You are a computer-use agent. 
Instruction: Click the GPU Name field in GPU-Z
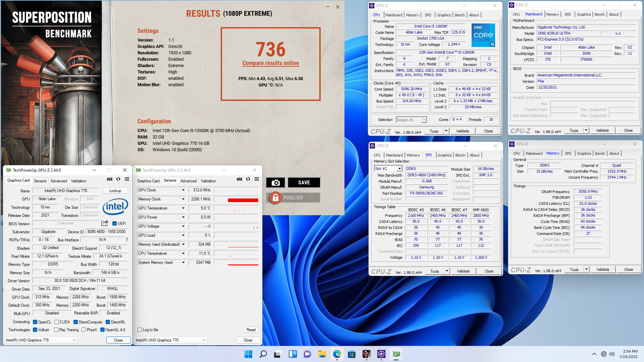pos(66,191)
